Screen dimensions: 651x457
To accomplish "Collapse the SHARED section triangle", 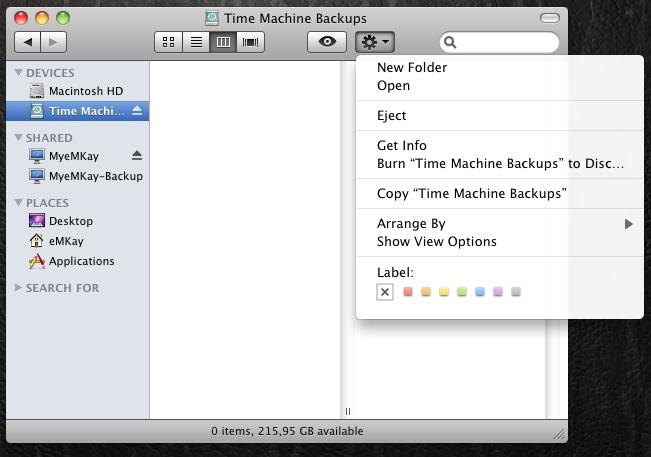I will point(18,137).
